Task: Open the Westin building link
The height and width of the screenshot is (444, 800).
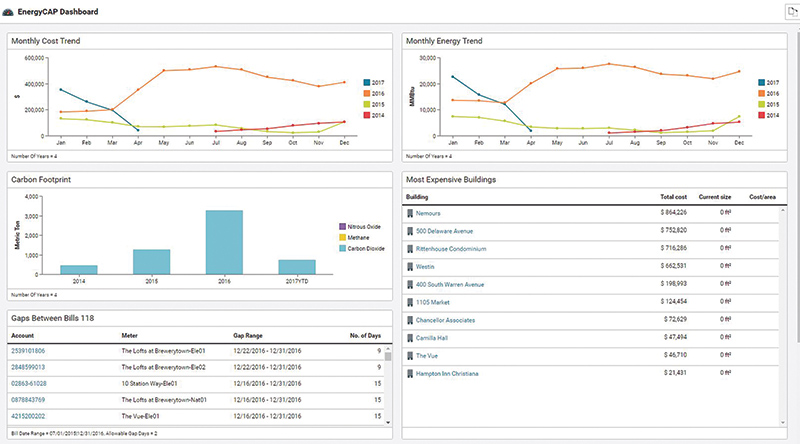Action: tap(425, 267)
